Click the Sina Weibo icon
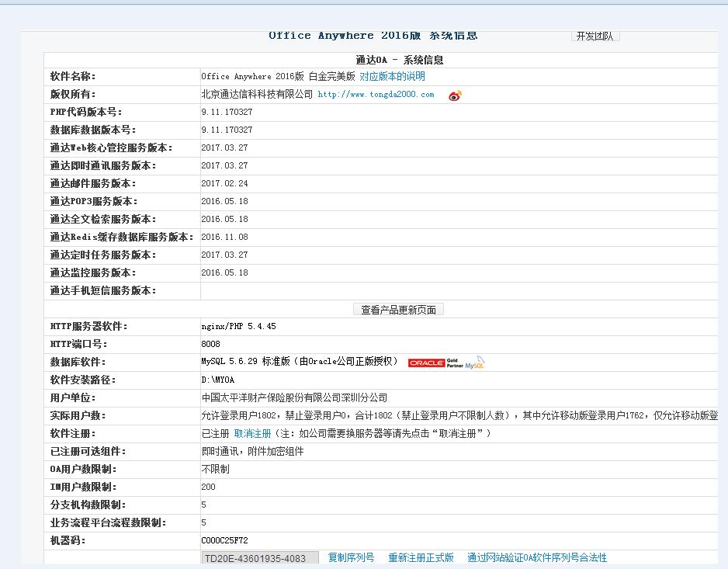728x569 pixels. [x=455, y=95]
